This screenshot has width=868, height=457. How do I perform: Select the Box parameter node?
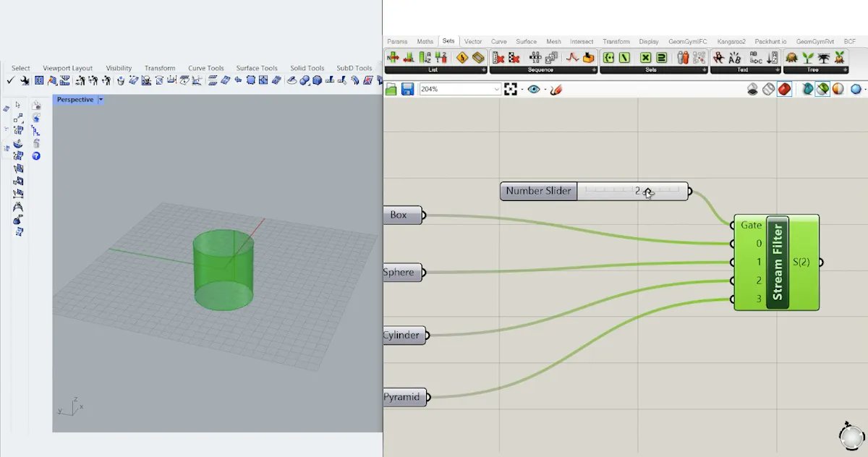(403, 215)
